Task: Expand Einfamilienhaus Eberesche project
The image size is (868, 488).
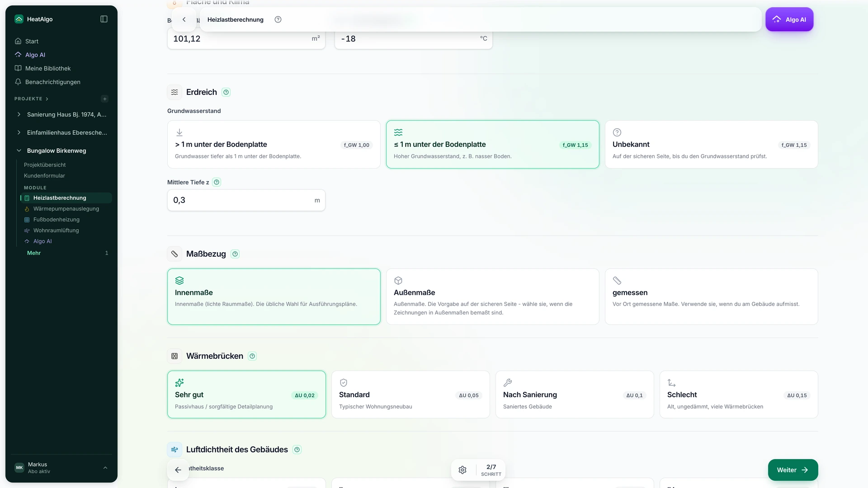Action: [x=19, y=133]
